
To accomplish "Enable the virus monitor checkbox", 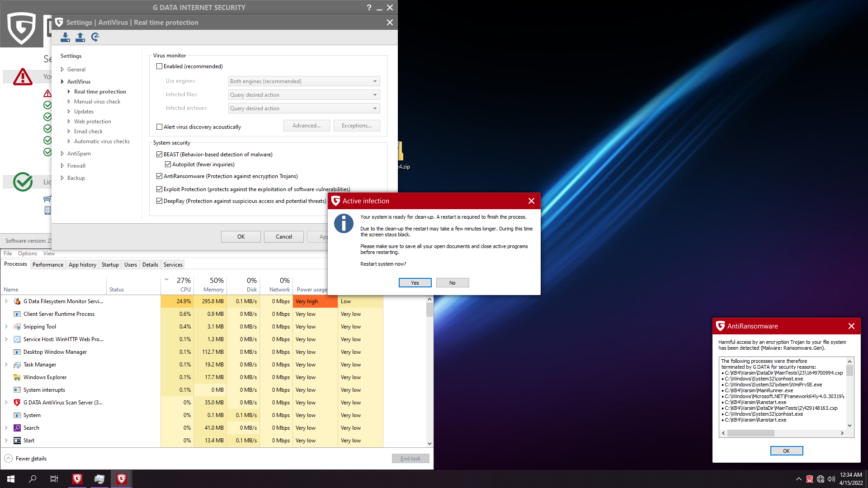I will click(x=159, y=66).
